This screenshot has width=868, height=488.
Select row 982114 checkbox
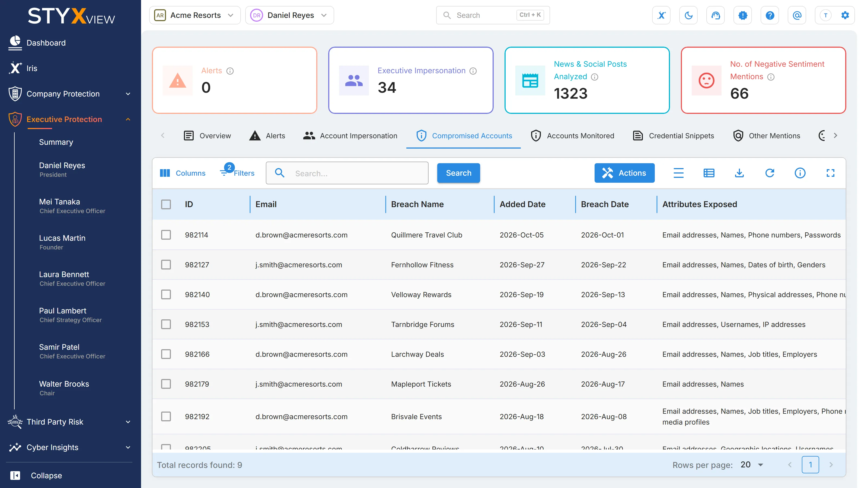click(166, 235)
